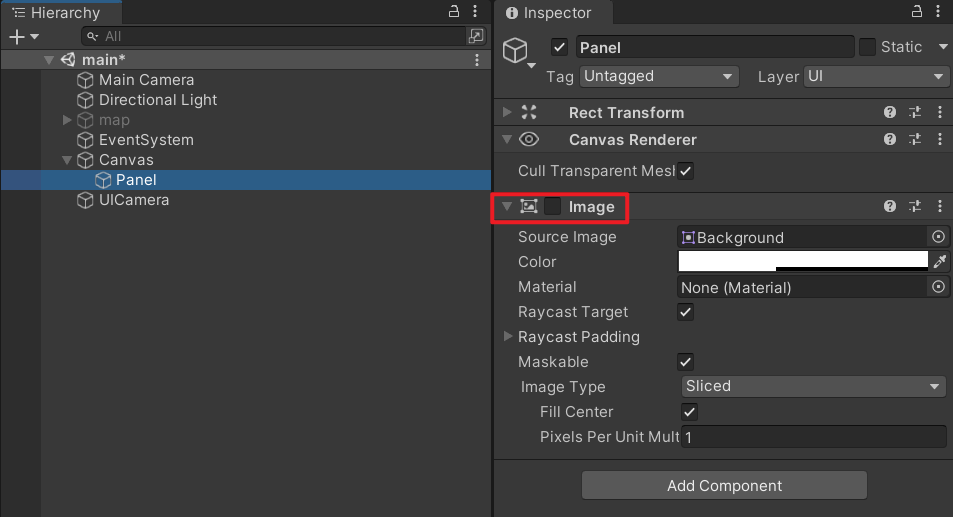Open the create dropdown arrow beside plus
Viewport: 953px width, 517px height.
point(35,37)
